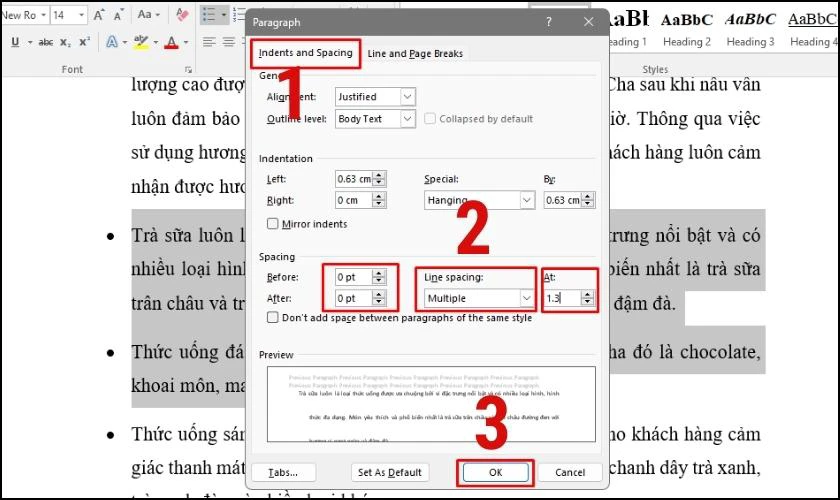This screenshot has width=840, height=500.
Task: Open the font size 14 dropdown
Action: (81, 14)
